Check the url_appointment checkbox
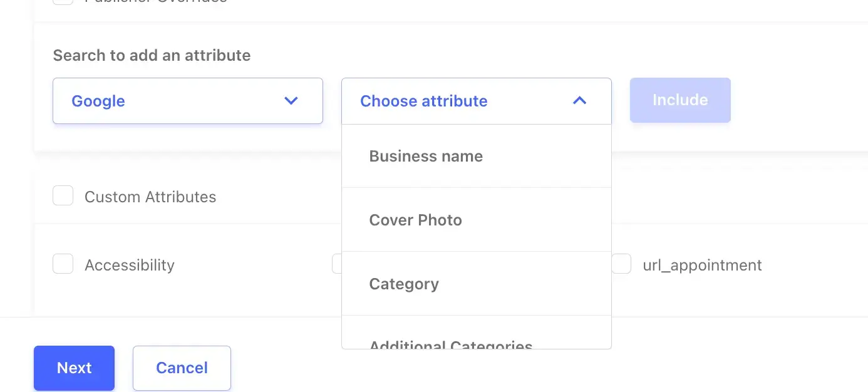The height and width of the screenshot is (392, 868). tap(621, 264)
